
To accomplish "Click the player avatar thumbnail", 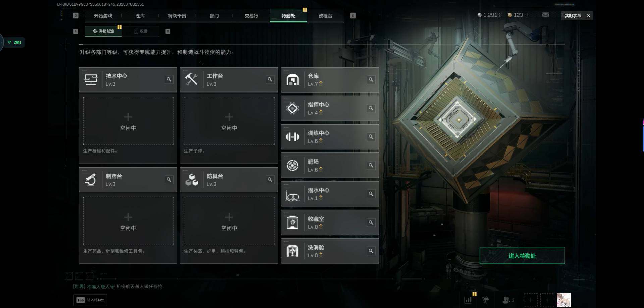I will click(563, 300).
